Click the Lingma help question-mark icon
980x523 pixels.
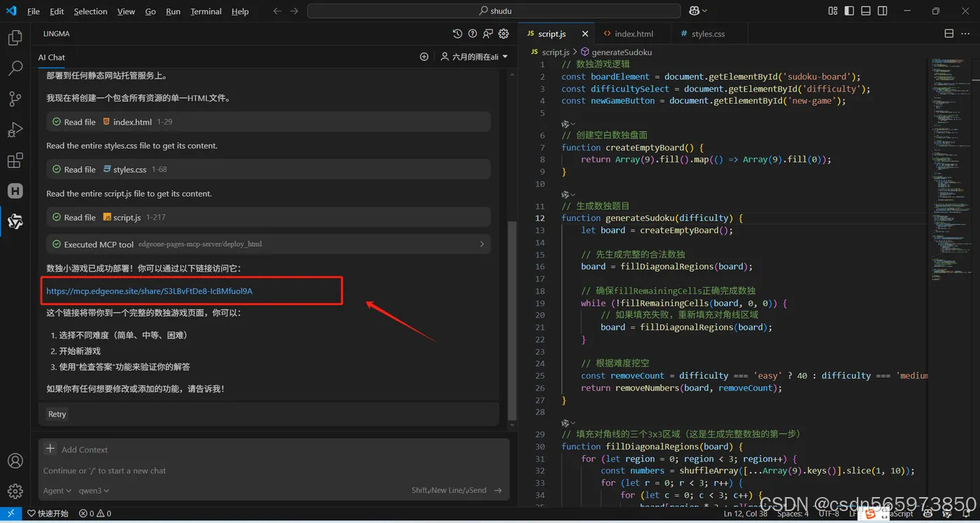click(472, 34)
